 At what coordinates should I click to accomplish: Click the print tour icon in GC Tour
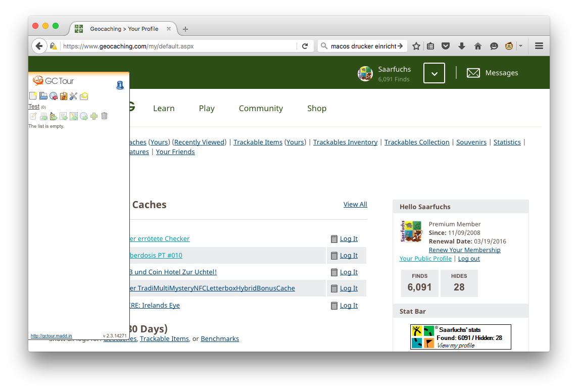(x=43, y=116)
